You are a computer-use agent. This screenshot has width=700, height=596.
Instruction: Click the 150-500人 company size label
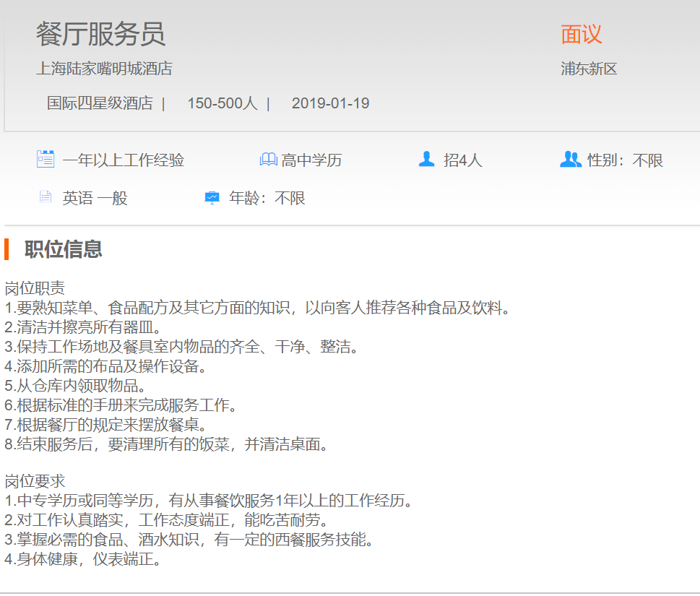coord(222,103)
